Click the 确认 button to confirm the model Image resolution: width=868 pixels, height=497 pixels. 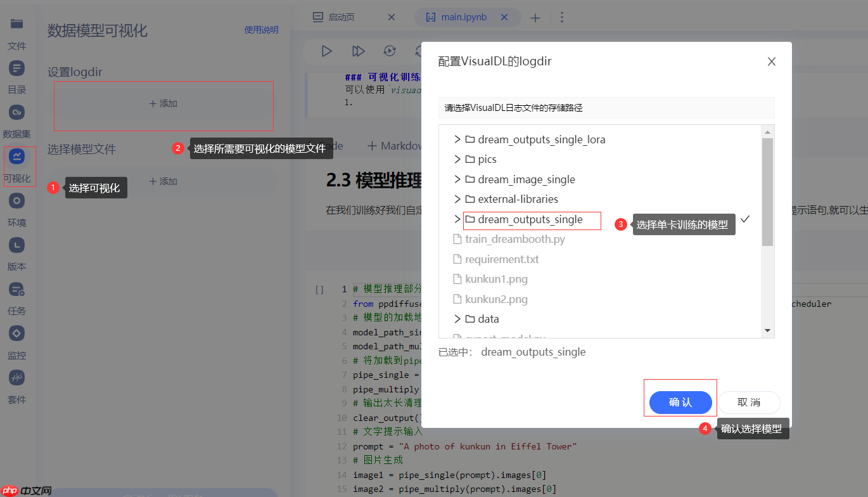click(680, 402)
